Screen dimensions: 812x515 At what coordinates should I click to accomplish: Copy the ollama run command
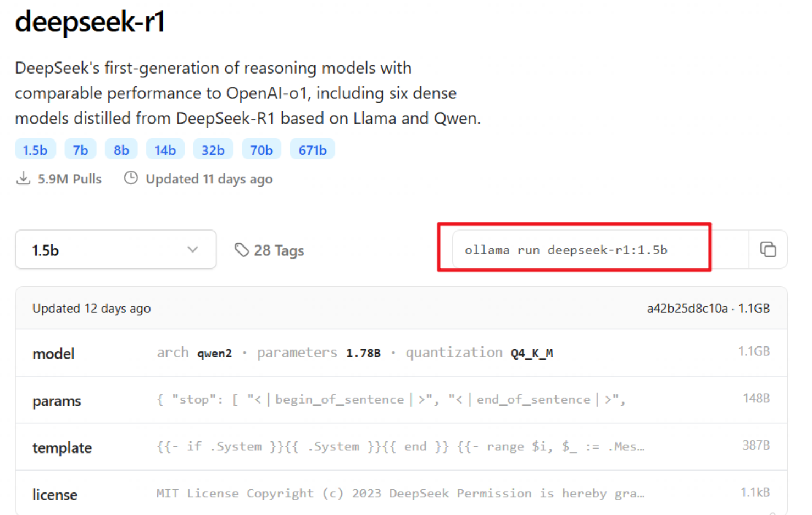pos(768,250)
